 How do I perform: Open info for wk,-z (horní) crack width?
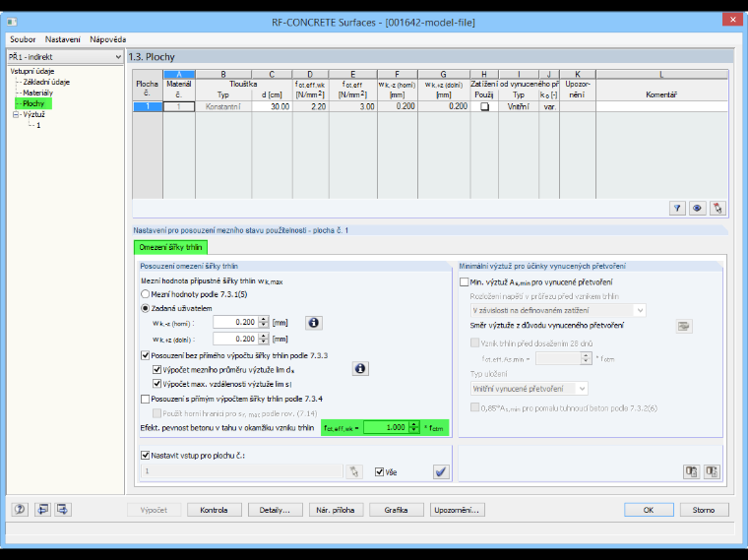(313, 323)
